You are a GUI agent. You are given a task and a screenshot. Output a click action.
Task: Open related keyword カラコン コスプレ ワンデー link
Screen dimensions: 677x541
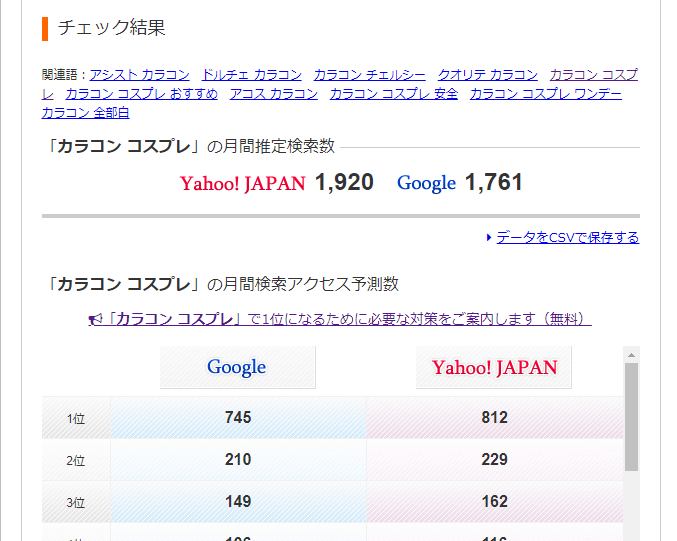click(546, 94)
